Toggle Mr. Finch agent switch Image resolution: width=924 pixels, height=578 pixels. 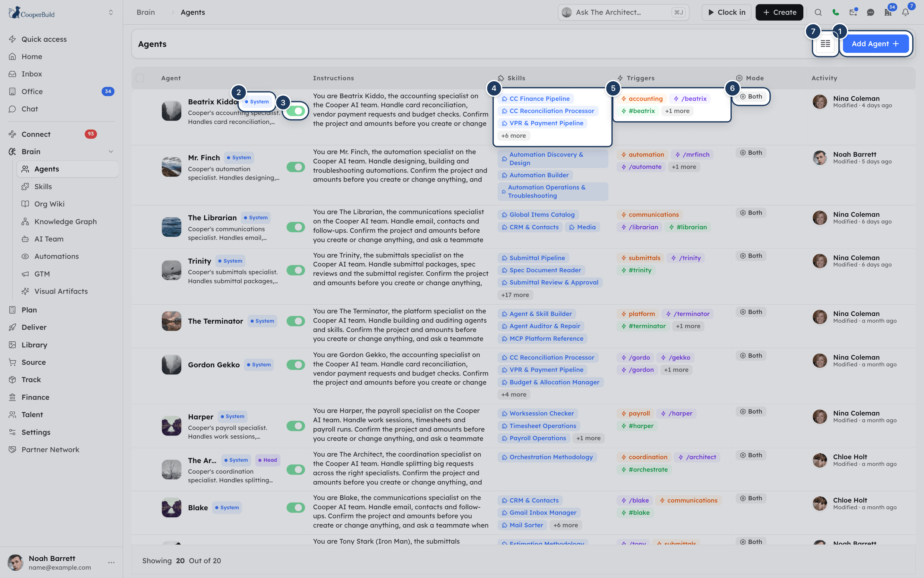point(295,167)
